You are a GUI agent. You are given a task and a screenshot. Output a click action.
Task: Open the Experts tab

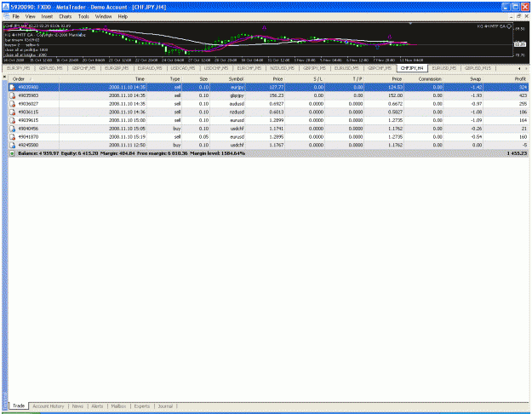pos(142,406)
